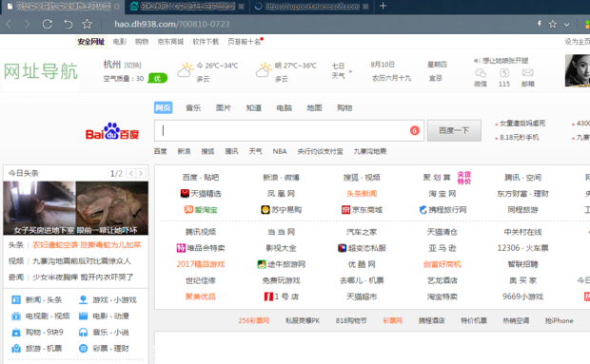Click the red 6 badge in search box
The image size is (590, 364).
click(x=414, y=130)
